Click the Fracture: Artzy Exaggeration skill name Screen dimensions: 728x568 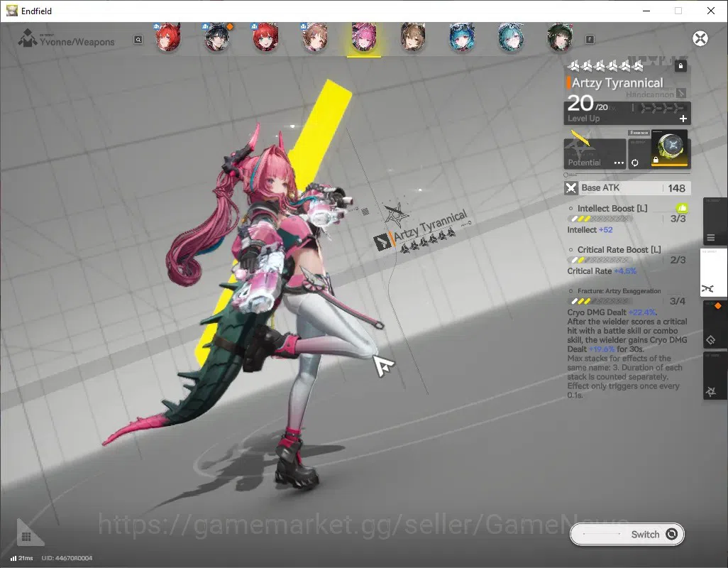click(619, 291)
